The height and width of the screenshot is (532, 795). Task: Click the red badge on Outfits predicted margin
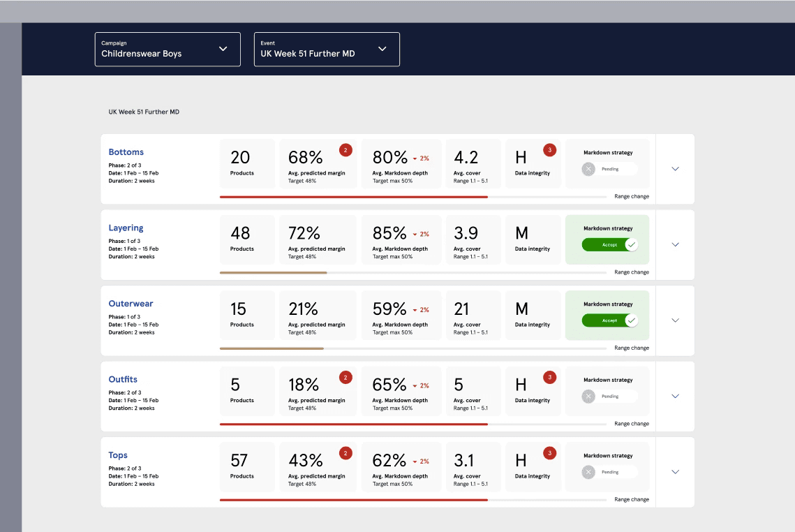click(x=346, y=377)
